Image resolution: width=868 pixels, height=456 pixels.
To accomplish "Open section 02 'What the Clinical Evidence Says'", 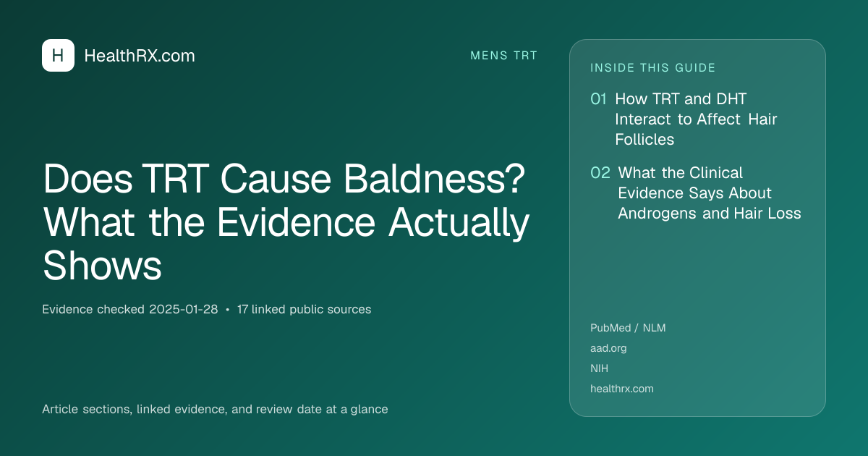I will click(710, 193).
